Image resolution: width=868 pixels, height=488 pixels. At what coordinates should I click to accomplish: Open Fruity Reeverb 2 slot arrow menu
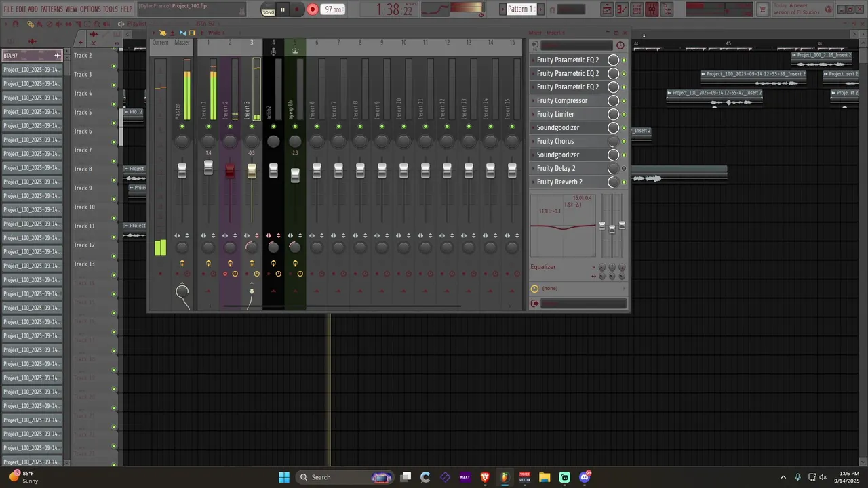533,182
